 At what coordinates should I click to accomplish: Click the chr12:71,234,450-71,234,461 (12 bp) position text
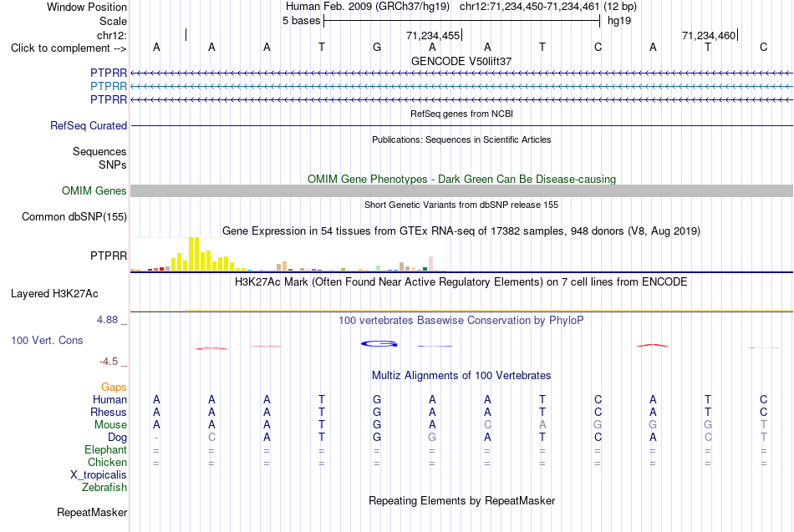pyautogui.click(x=548, y=7)
